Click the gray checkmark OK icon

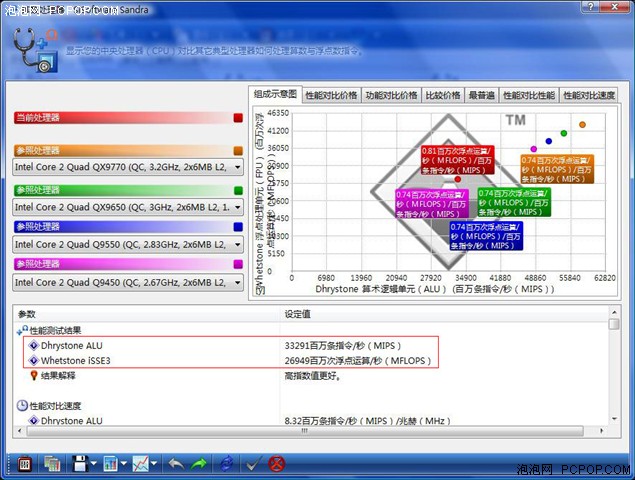tap(254, 464)
